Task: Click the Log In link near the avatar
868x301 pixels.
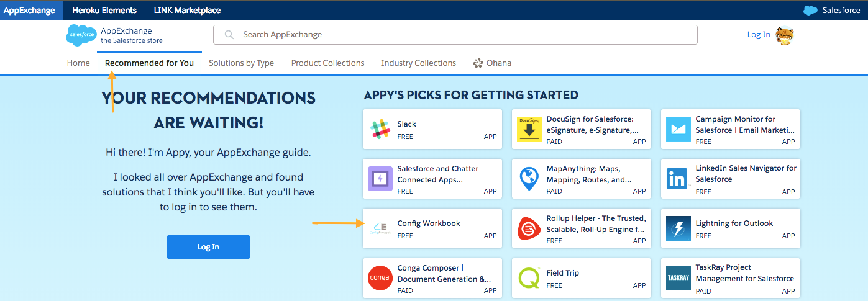Action: point(759,35)
